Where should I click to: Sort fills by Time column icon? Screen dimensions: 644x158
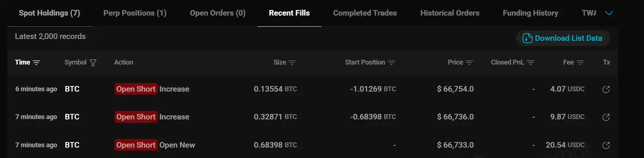tap(36, 63)
